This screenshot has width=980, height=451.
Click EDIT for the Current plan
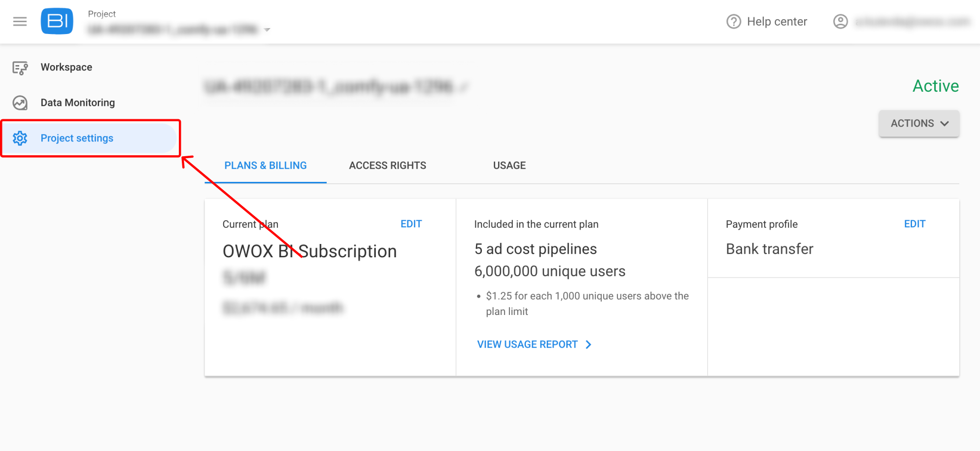coord(411,224)
